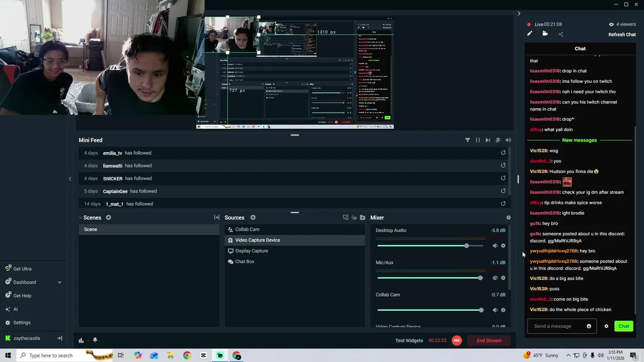The height and width of the screenshot is (362, 644).
Task: Select Scene in Scenes list
Action: [x=149, y=229]
